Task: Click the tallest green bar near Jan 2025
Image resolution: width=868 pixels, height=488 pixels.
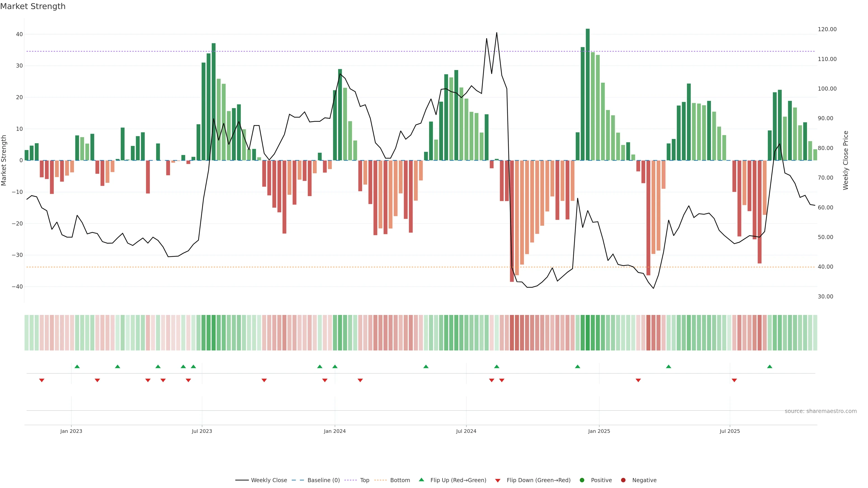Action: click(x=588, y=94)
